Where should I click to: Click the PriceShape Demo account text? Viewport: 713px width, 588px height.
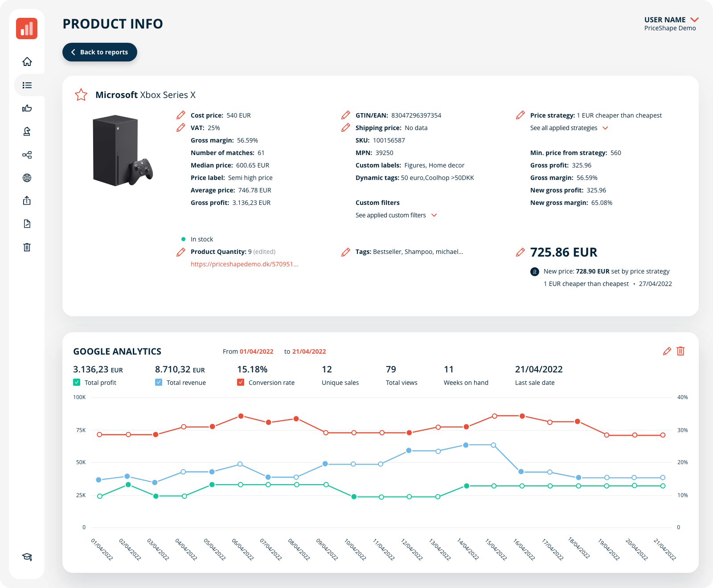click(x=670, y=28)
